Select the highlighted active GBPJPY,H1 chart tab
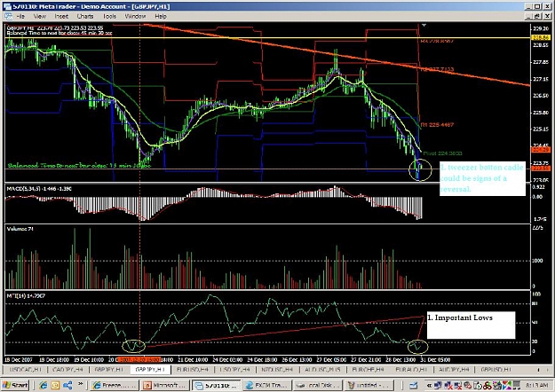Viewport: 555px width, 392px height. [150, 369]
